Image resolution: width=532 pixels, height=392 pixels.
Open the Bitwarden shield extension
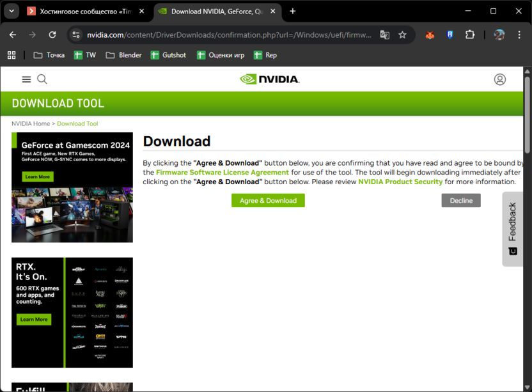450,35
